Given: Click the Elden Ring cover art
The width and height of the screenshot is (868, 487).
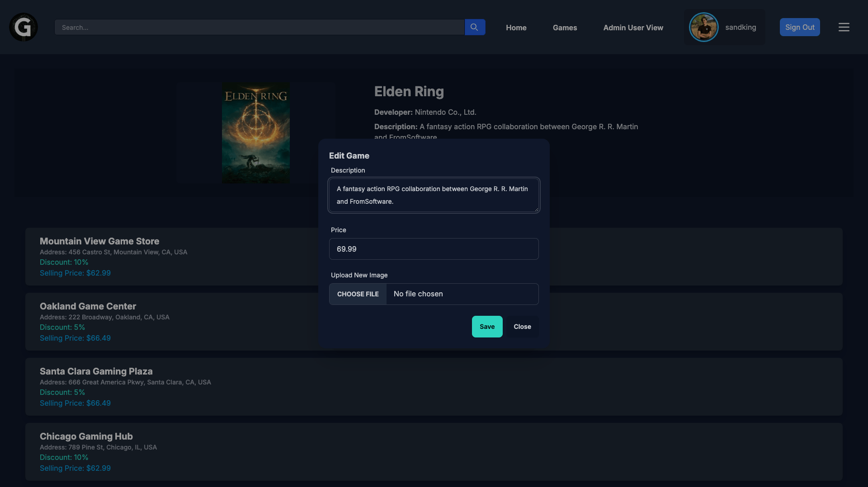Looking at the screenshot, I should (255, 132).
